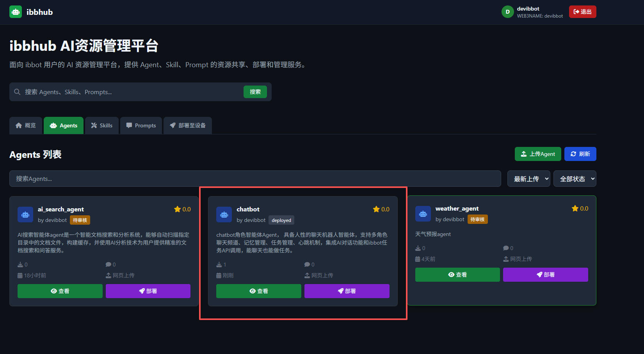Viewport: 644px width, 354px height.
Task: Click the weather_agent robot avatar icon
Action: pyautogui.click(x=423, y=214)
